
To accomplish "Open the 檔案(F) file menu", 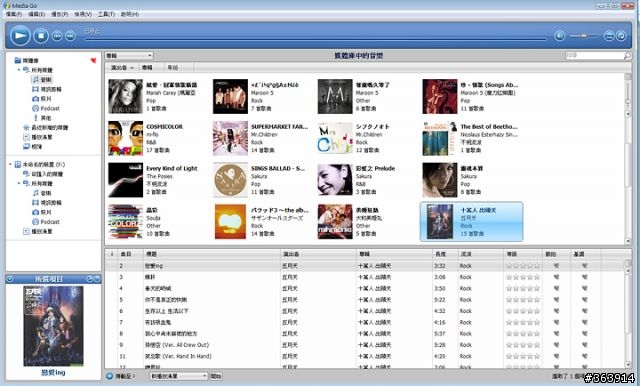I will (14, 14).
